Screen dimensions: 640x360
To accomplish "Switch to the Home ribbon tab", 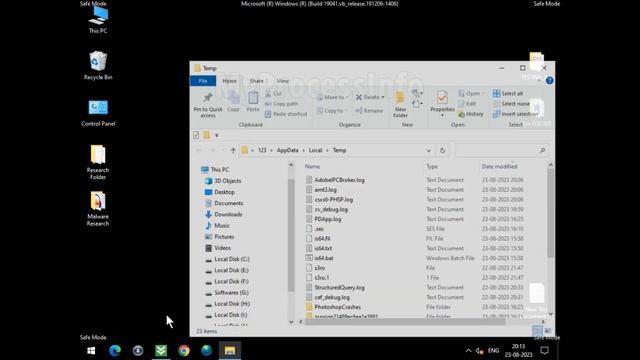I will point(229,81).
